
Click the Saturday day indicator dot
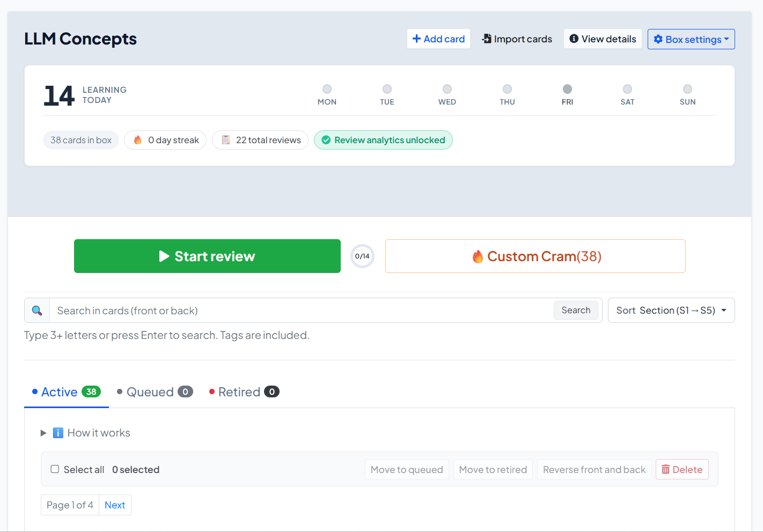tap(627, 89)
